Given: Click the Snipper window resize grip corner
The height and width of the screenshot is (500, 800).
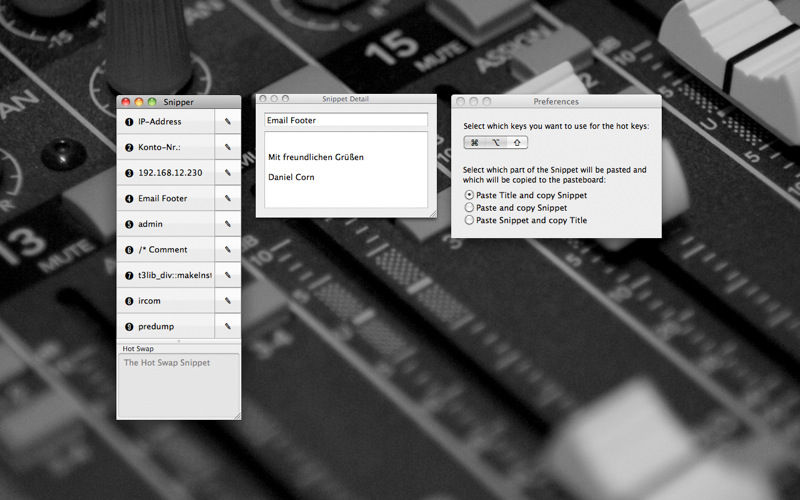Looking at the screenshot, I should pos(237,416).
